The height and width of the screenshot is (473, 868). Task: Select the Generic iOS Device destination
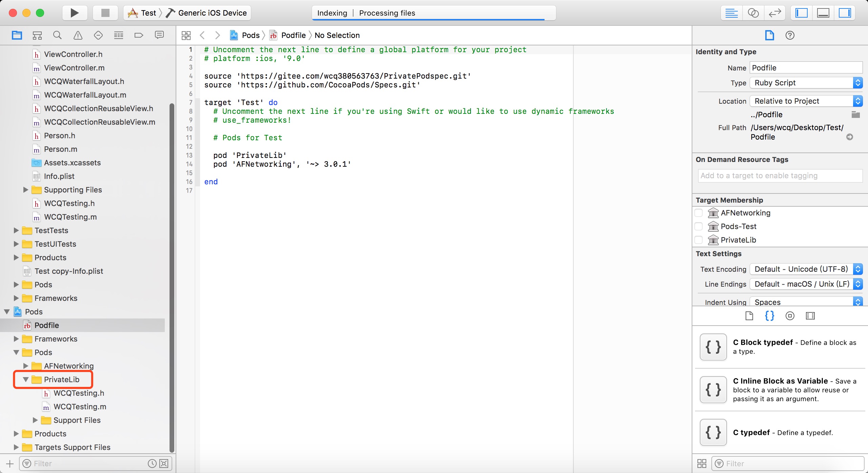pyautogui.click(x=212, y=13)
